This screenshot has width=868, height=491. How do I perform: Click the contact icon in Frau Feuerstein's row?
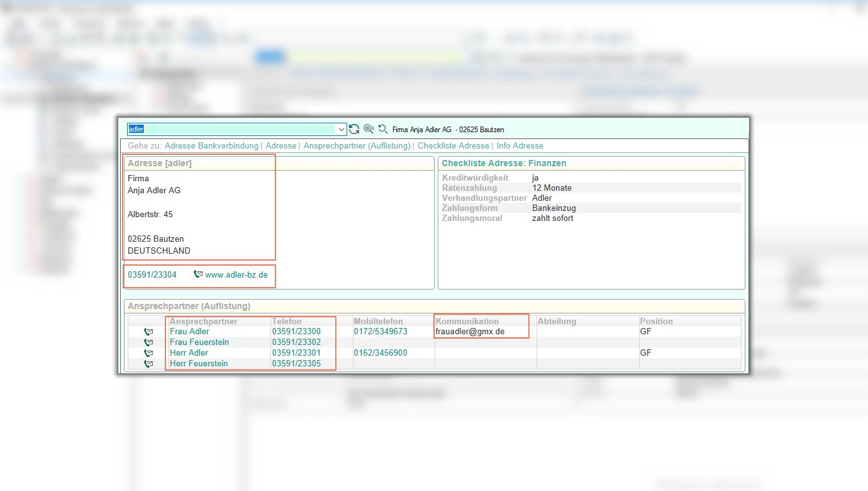pos(148,342)
